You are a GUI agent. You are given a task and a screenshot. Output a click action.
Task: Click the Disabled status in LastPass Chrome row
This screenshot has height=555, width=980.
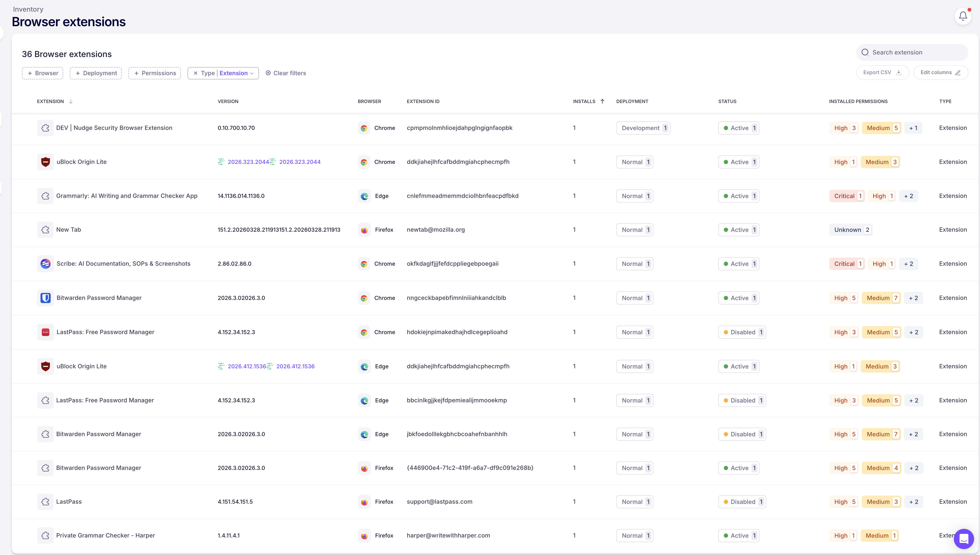(x=742, y=332)
